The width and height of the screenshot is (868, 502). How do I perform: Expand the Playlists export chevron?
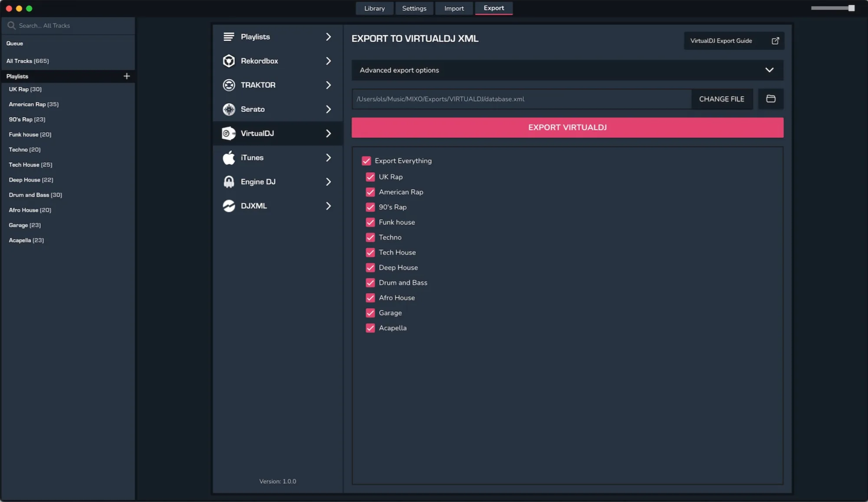point(329,37)
